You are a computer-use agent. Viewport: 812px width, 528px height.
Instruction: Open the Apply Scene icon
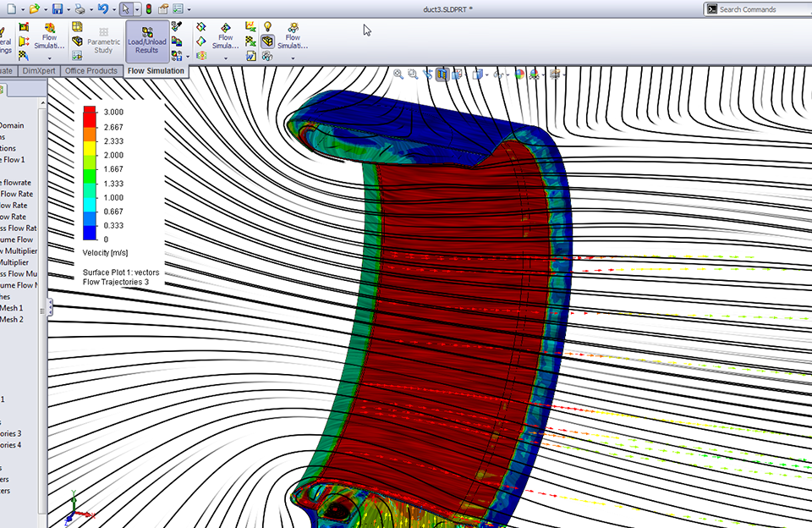534,74
